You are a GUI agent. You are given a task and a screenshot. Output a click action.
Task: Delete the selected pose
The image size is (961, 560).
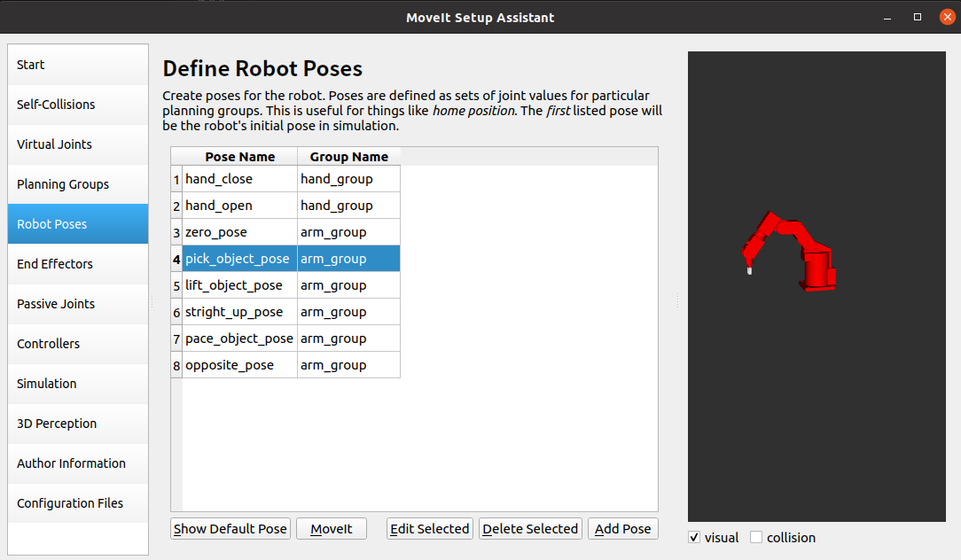[530, 529]
